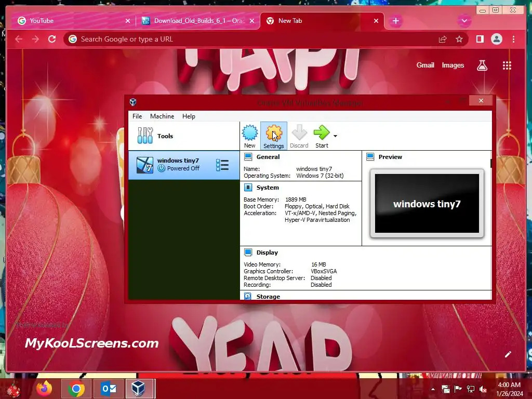Close the YouTube tab
532x399 pixels.
coord(128,21)
